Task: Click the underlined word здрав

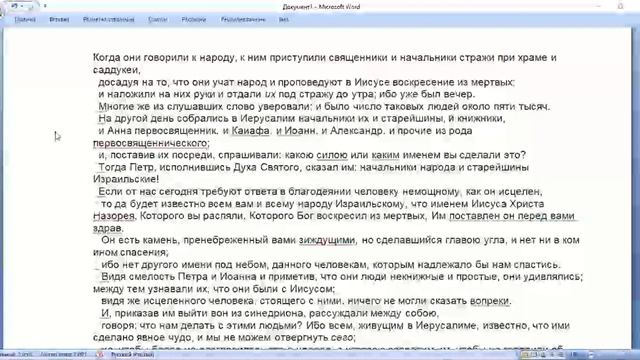Action: [108, 228]
